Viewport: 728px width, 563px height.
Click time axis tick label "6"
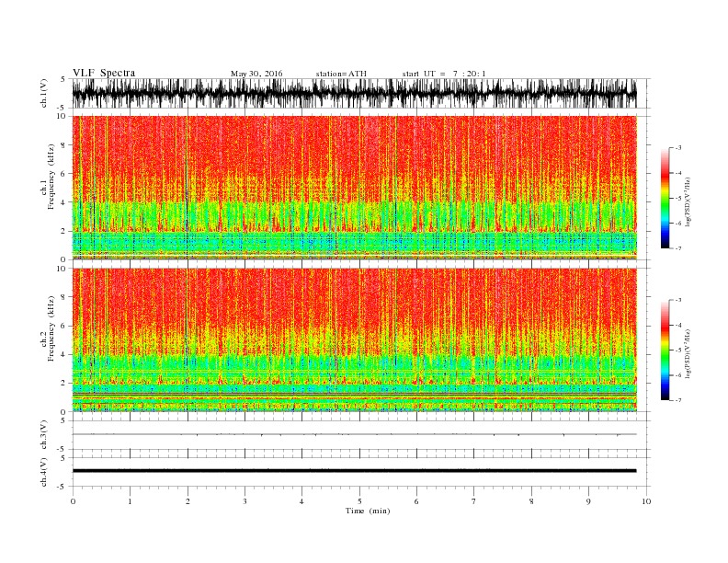(x=416, y=501)
